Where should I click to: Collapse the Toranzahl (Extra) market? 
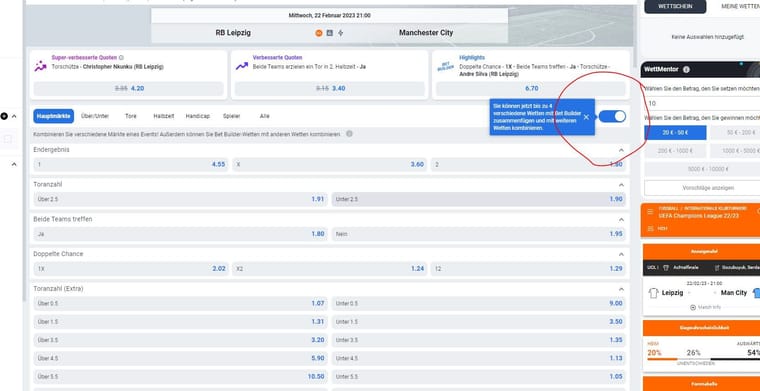click(x=621, y=289)
